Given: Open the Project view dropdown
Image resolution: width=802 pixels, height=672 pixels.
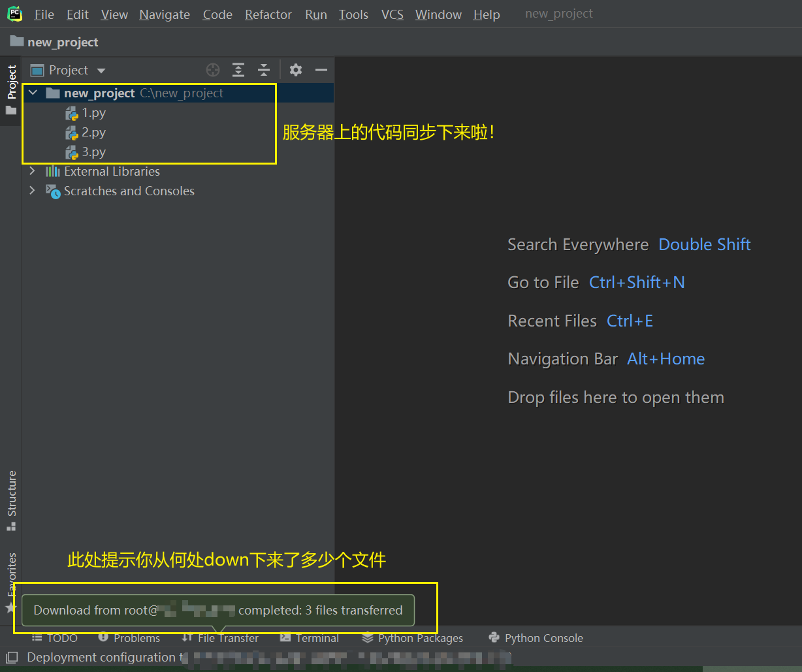Looking at the screenshot, I should [x=68, y=70].
